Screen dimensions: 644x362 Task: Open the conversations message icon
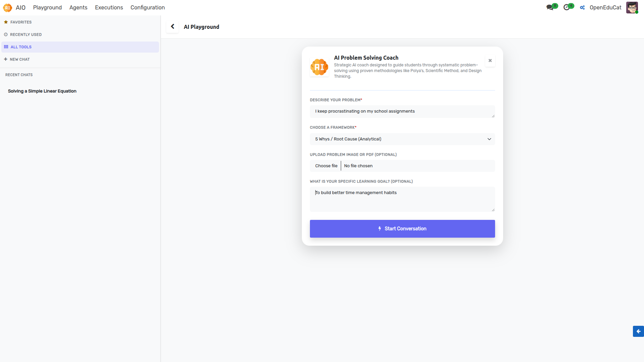(x=550, y=7)
